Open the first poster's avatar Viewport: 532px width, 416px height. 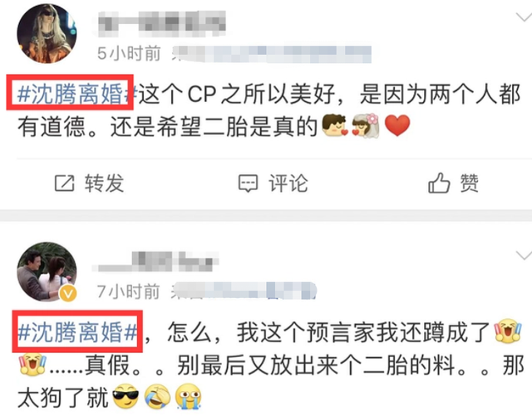pos(47,33)
